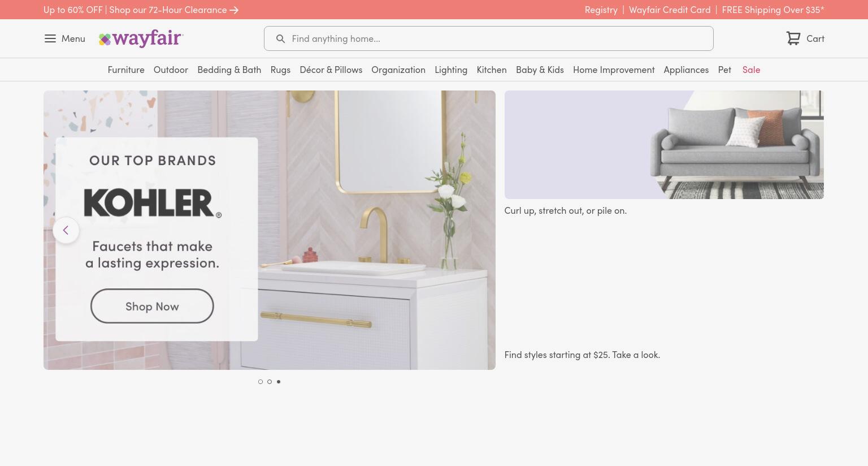Click the Wayfair logo

point(141,38)
